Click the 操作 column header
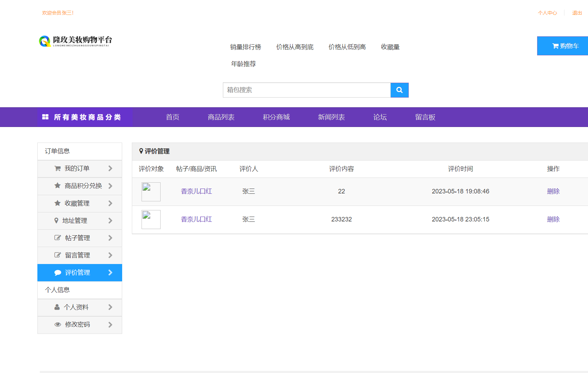This screenshot has height=373, width=588. click(x=553, y=169)
